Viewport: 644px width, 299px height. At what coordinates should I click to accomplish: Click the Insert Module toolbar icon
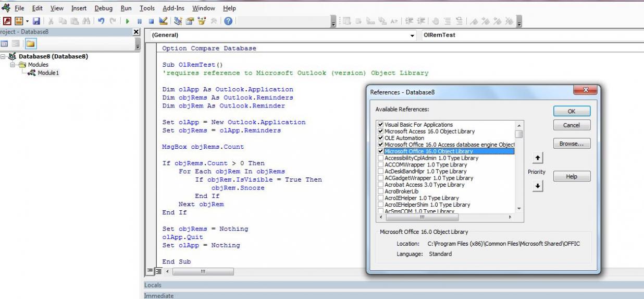pyautogui.click(x=18, y=21)
